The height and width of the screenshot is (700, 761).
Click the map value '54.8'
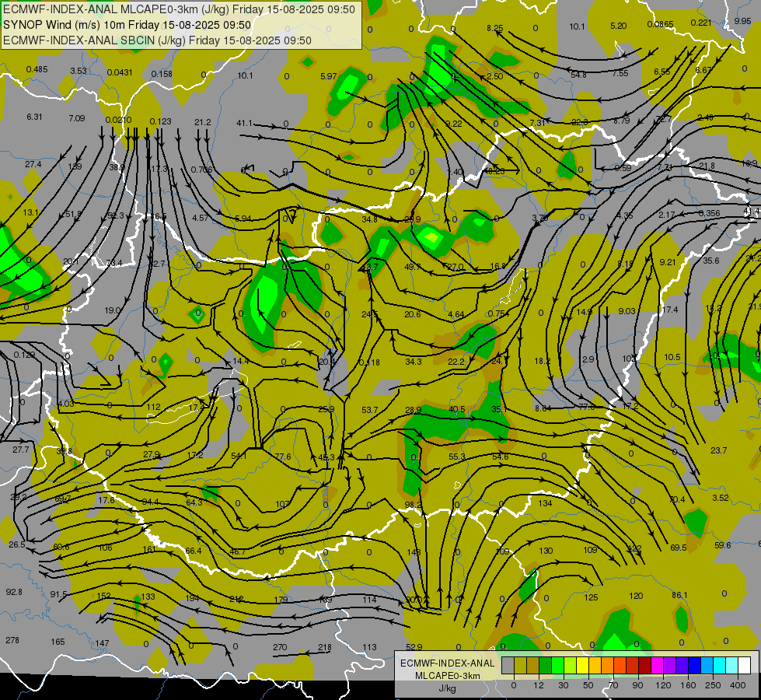[578, 75]
